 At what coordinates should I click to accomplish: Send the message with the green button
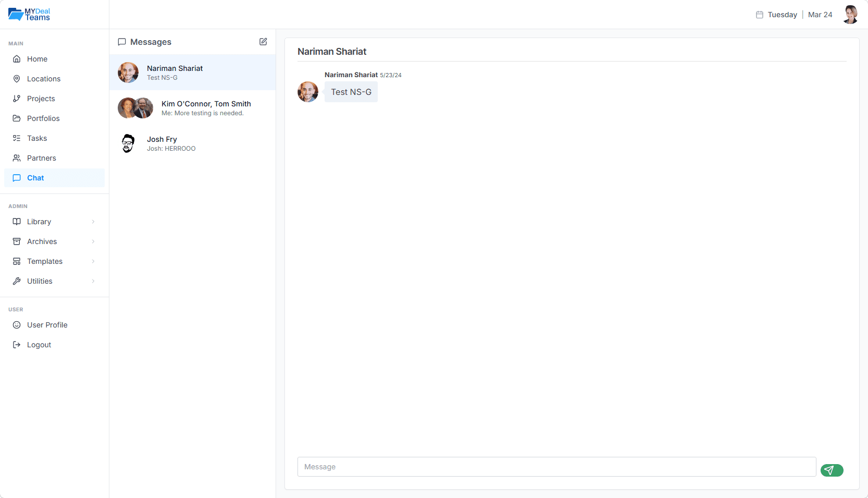tap(832, 470)
